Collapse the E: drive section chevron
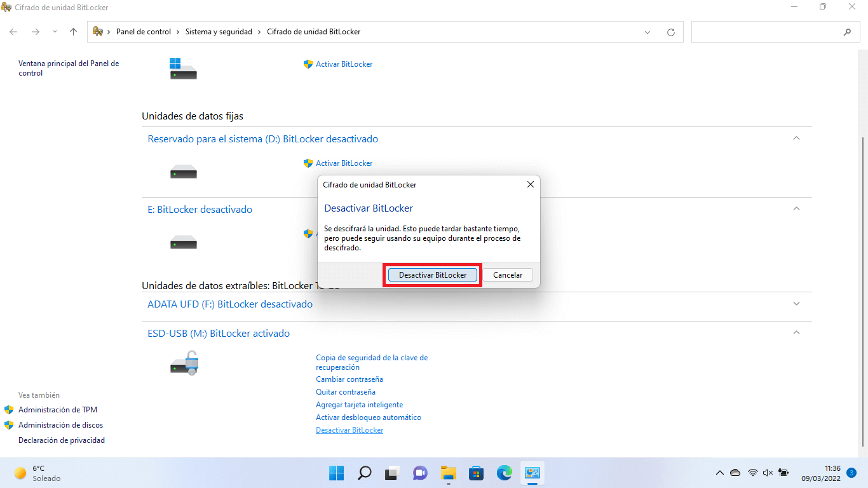 (796, 208)
